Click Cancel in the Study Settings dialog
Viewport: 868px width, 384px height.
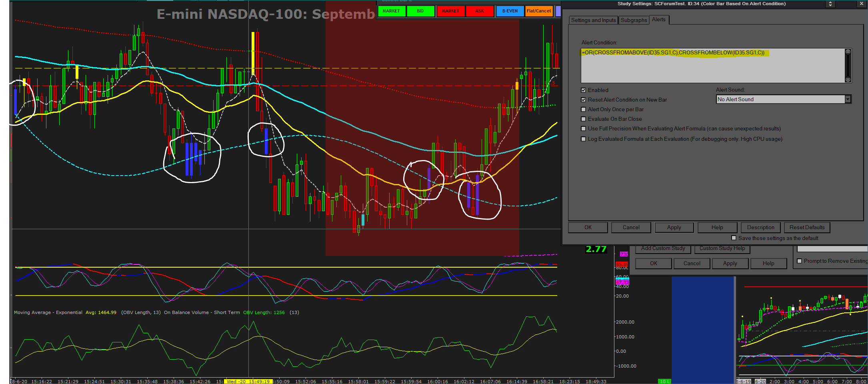tap(631, 228)
